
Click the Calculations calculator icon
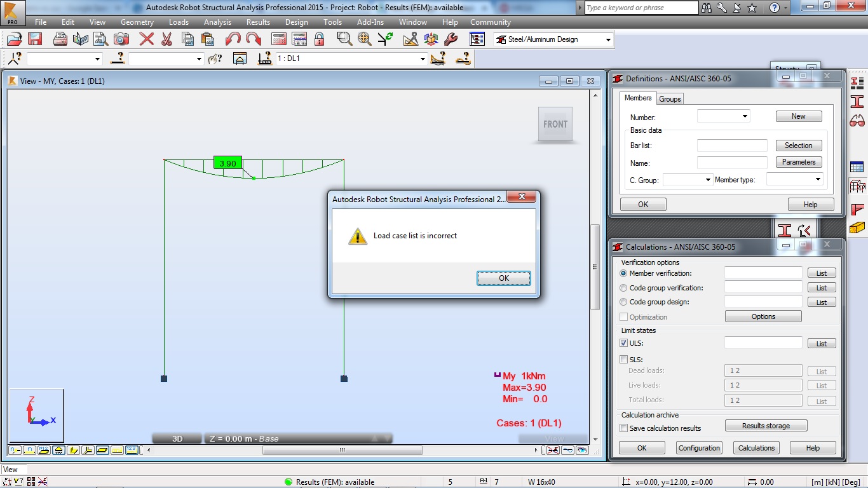280,39
